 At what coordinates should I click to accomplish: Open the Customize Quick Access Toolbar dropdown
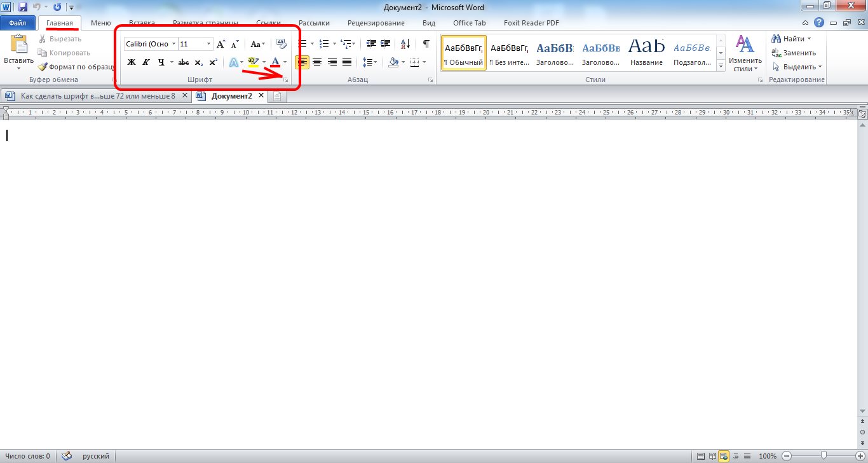pos(72,8)
